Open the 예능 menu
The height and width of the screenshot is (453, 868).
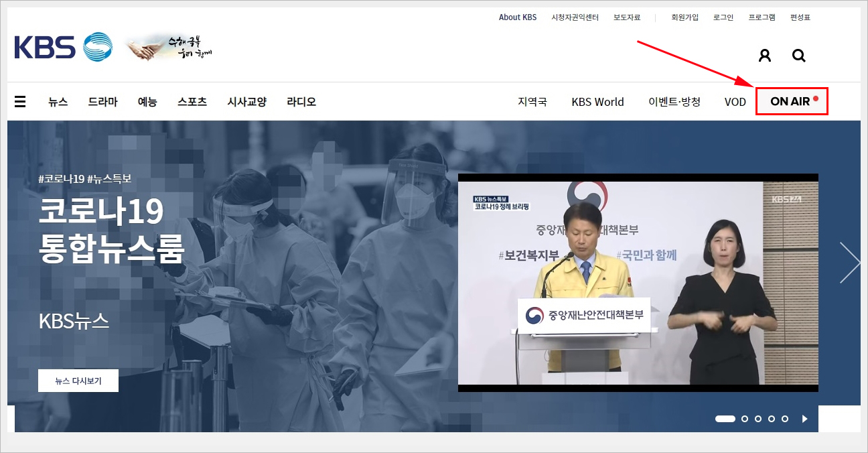point(147,102)
